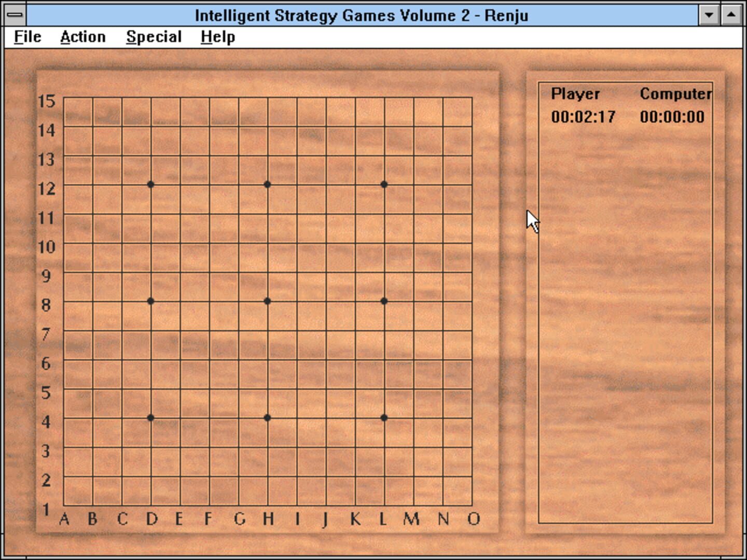Place a stone on the D12 star point
The width and height of the screenshot is (747, 560).
150,184
